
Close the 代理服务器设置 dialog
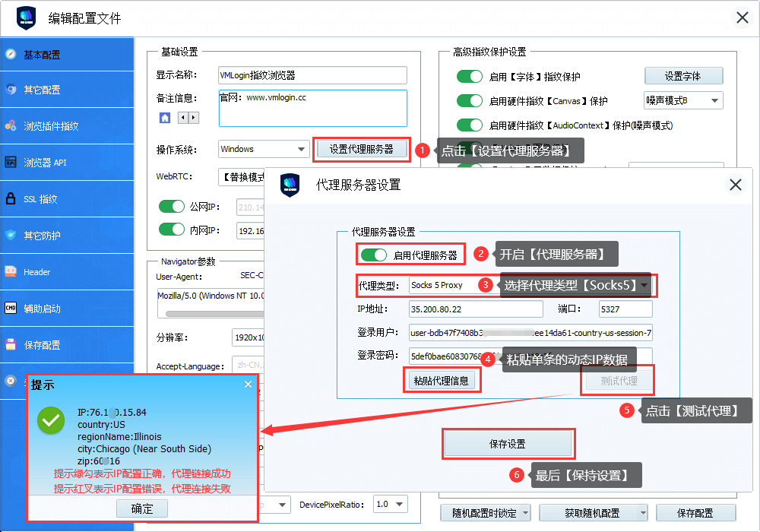[x=735, y=185]
